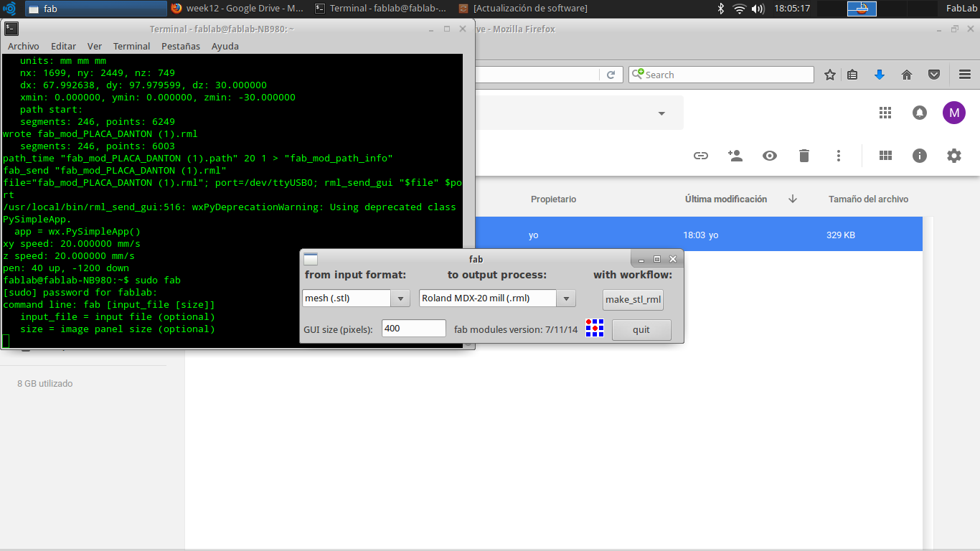Open the Ayuda menu in Terminal

[225, 46]
